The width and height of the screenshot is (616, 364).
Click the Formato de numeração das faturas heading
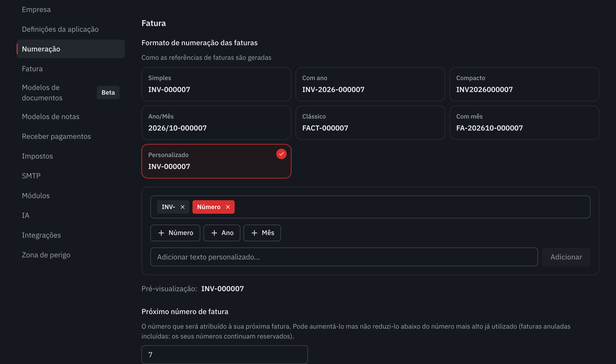coord(199,43)
